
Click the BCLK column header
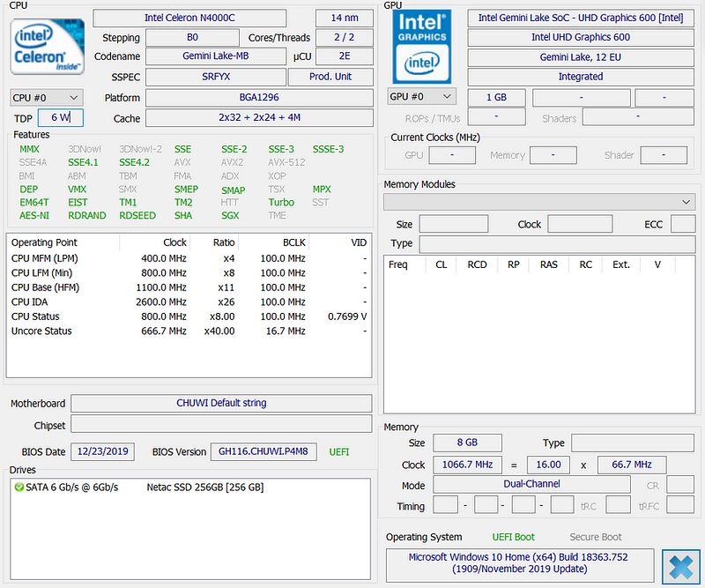point(294,242)
